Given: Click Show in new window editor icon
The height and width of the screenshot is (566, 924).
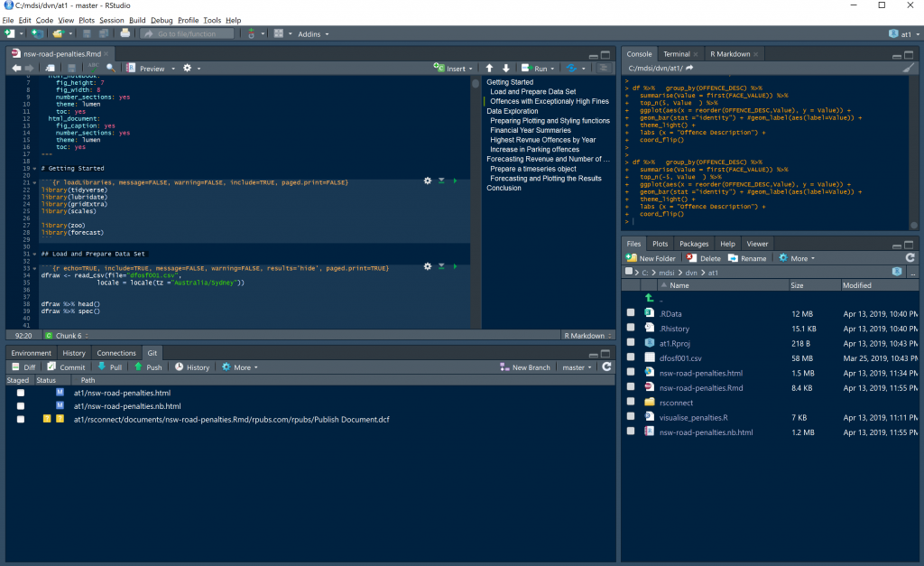Looking at the screenshot, I should pyautogui.click(x=51, y=69).
